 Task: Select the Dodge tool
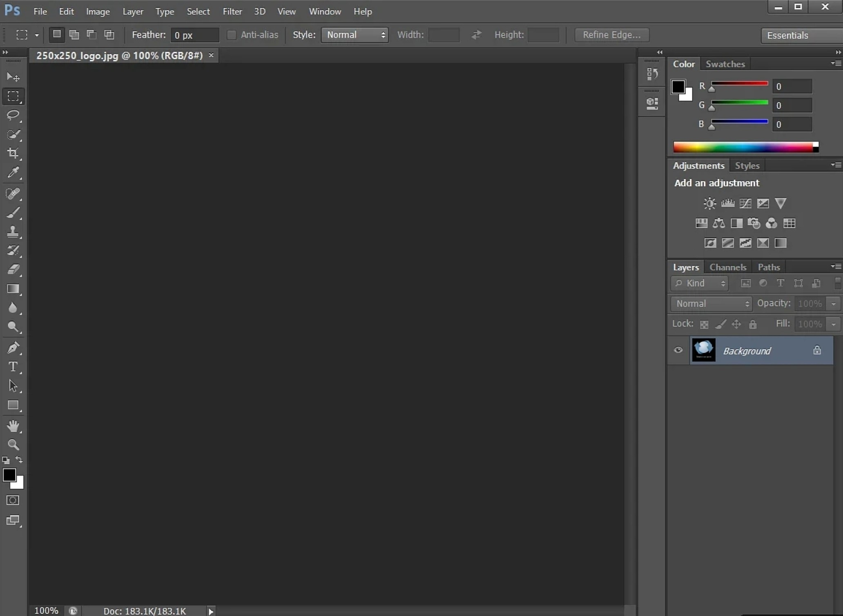[x=13, y=327]
